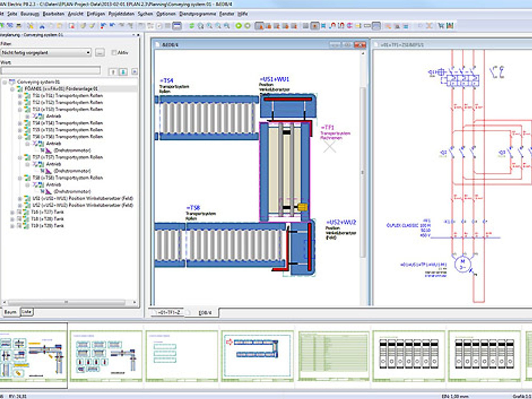Open the 'Nicht fertig vorgeplant' filter dropdown
532x399 pixels.
click(x=46, y=53)
